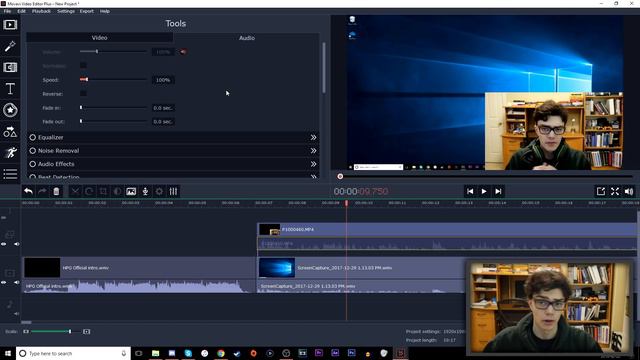Expand the Noise Removal section arrows
Image resolution: width=640 pixels, height=360 pixels.
click(313, 151)
